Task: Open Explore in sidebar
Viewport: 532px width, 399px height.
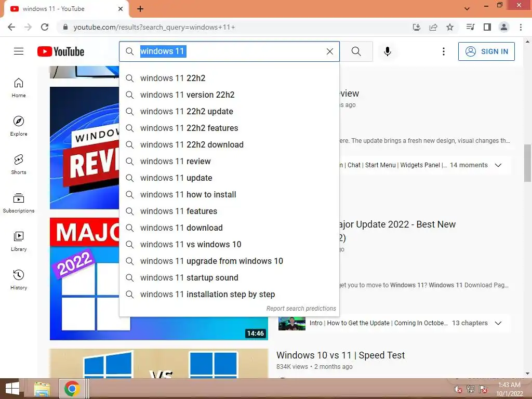Action: click(19, 126)
